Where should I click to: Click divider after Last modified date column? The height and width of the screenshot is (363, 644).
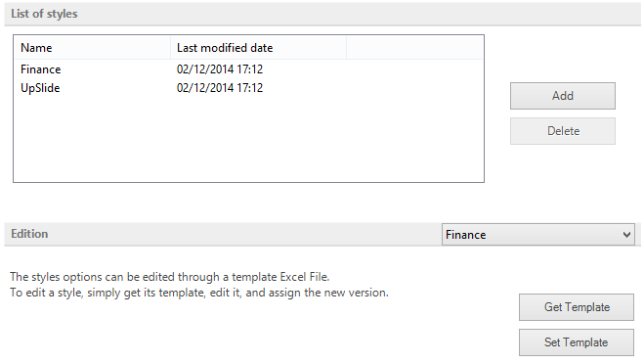(x=347, y=48)
